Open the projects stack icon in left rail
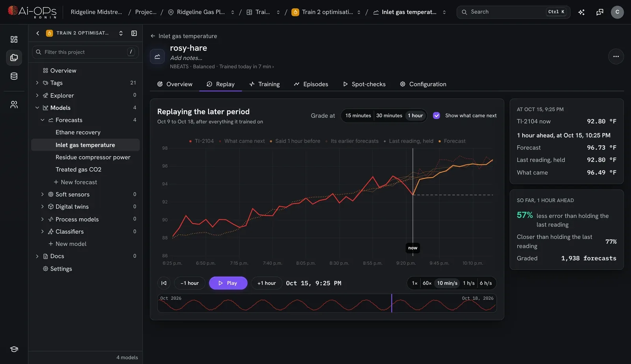 (14, 58)
